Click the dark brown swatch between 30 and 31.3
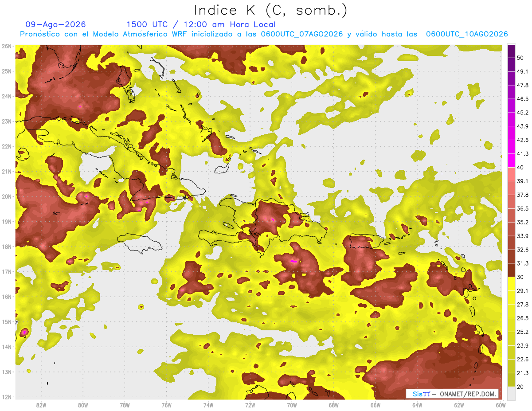 [x=511, y=270]
